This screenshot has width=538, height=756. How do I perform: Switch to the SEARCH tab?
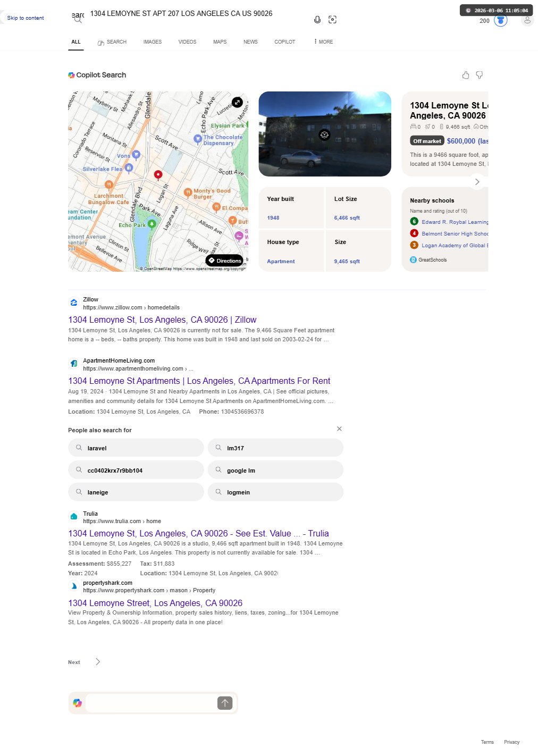[x=112, y=42]
